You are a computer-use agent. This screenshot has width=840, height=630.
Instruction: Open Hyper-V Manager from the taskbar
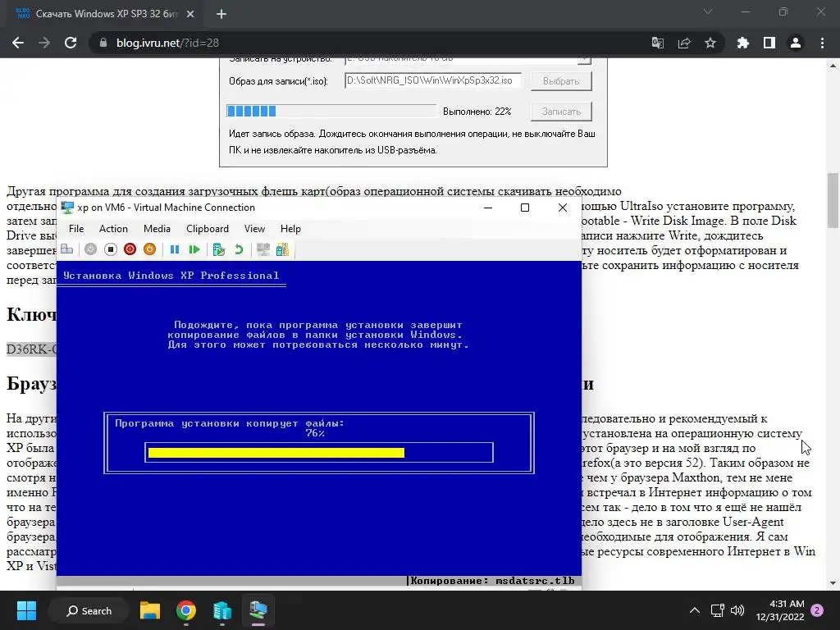click(x=221, y=610)
